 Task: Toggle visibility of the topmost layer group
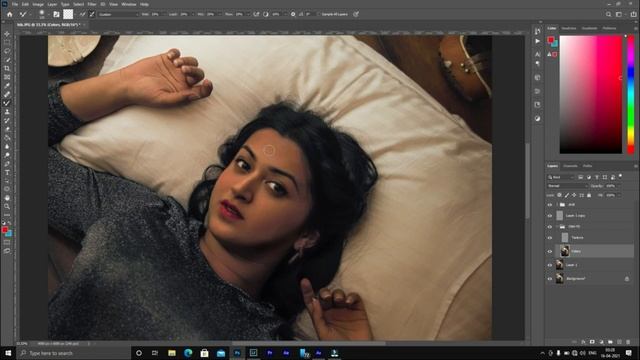[x=549, y=204]
